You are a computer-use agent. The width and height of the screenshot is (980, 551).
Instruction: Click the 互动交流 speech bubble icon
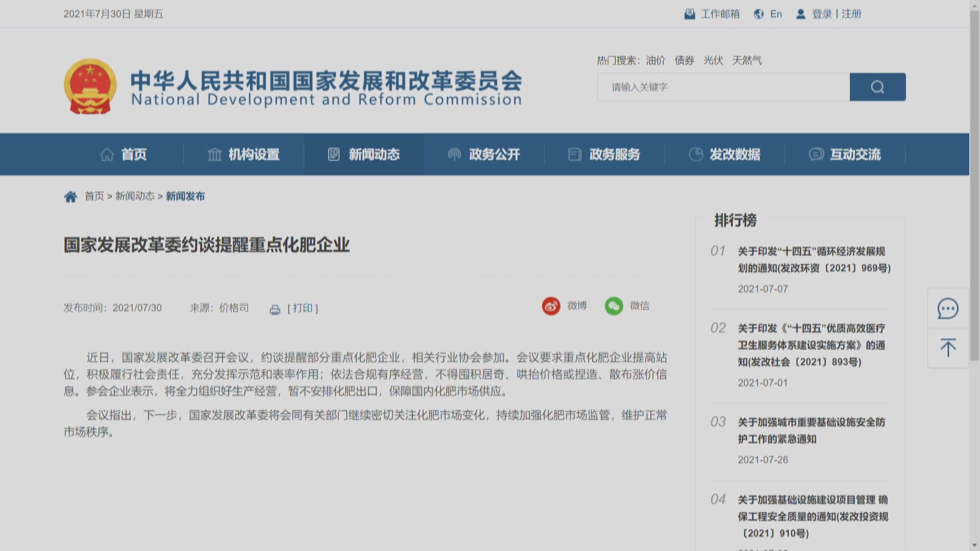817,155
